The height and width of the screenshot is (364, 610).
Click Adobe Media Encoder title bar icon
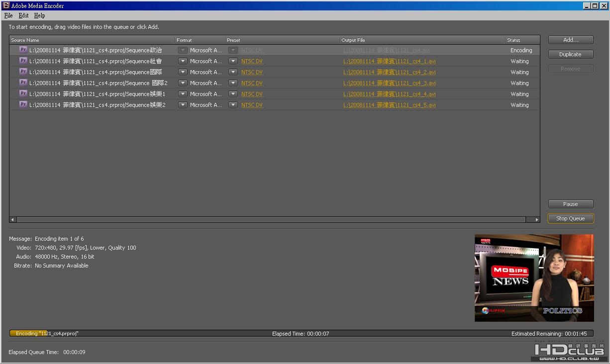(x=6, y=5)
